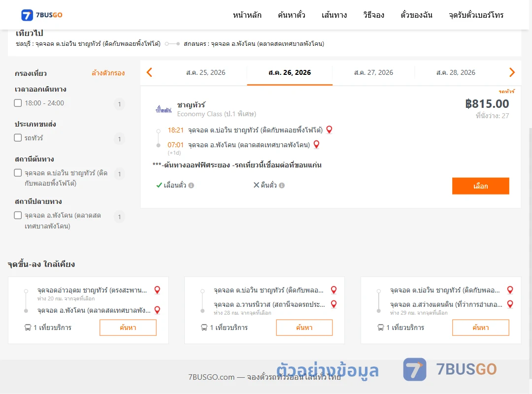Click bus icon in อ.สว่างแดนดิน card

click(x=380, y=328)
